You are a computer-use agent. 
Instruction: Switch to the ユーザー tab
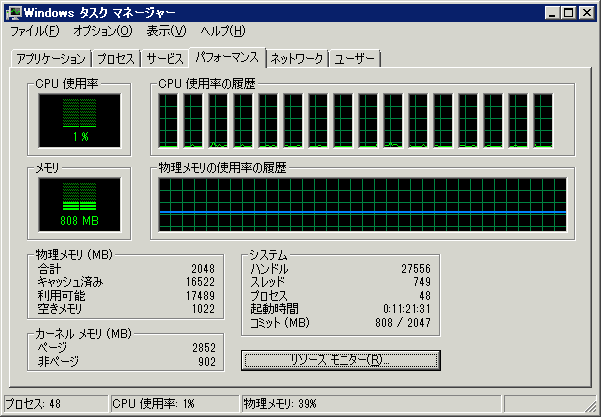point(355,59)
